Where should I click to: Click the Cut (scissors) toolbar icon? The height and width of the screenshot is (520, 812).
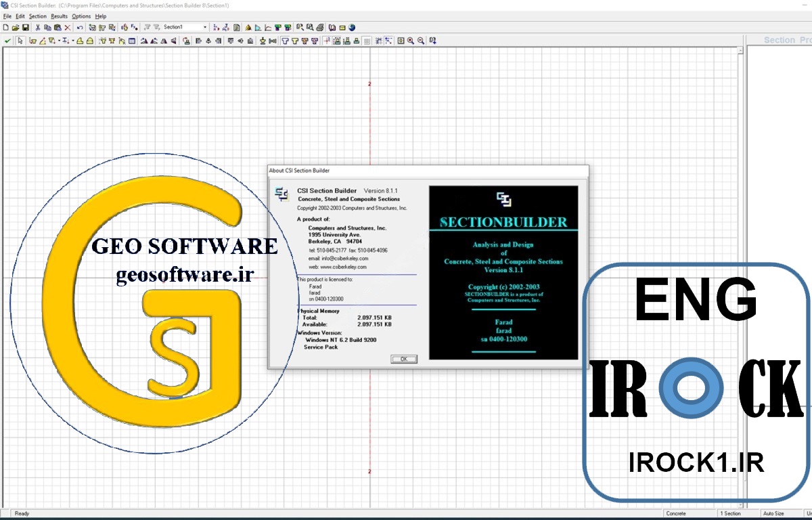coord(38,28)
